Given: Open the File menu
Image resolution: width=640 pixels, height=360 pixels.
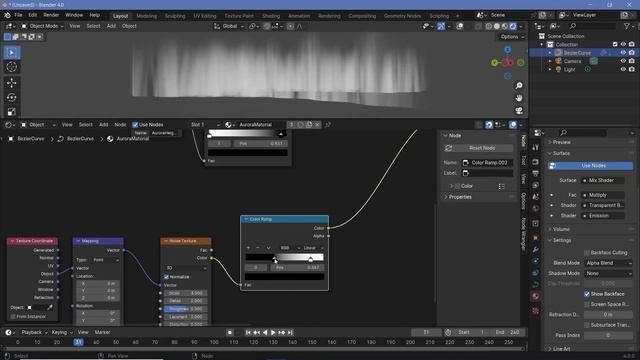Looking at the screenshot, I should point(18,15).
